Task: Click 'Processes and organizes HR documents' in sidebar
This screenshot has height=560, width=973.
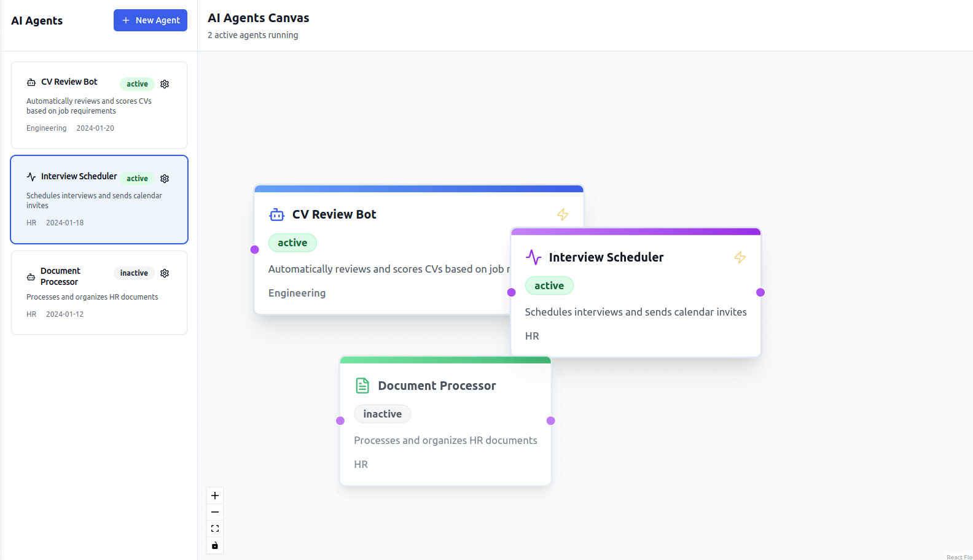Action: [x=92, y=297]
